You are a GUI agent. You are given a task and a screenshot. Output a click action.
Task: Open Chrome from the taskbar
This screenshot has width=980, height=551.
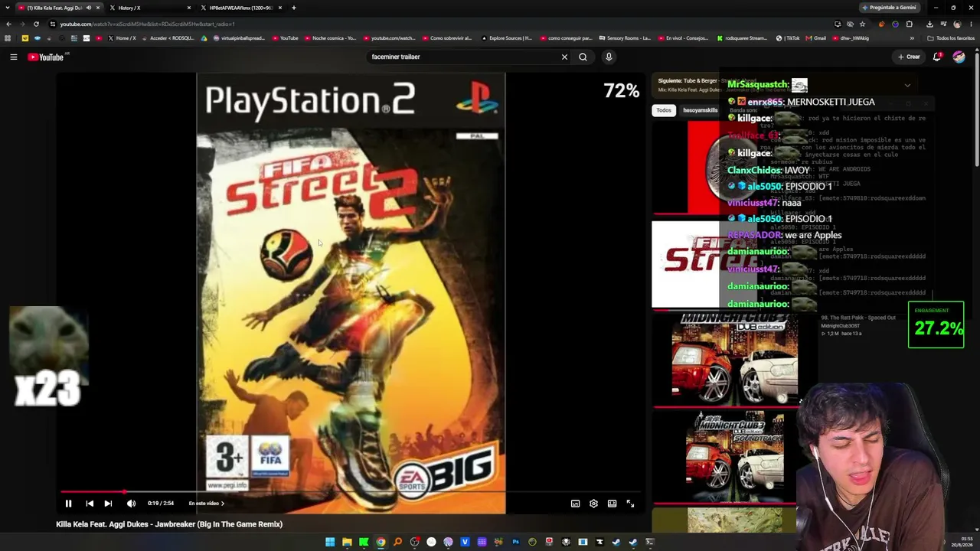point(381,542)
